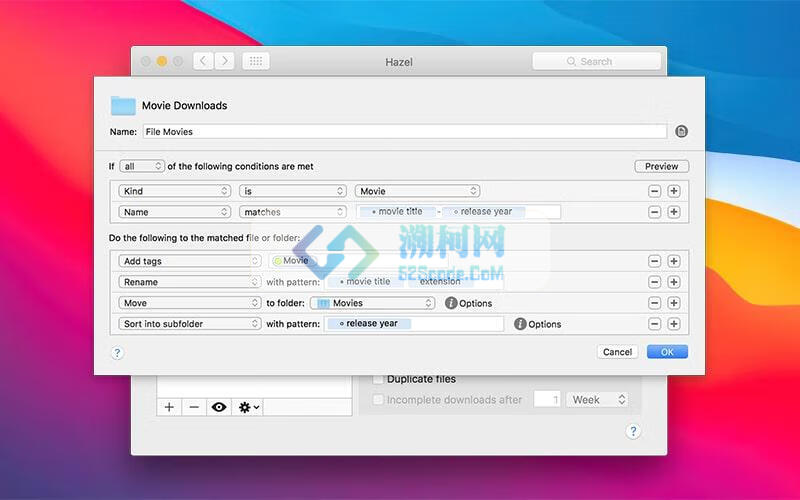This screenshot has height=500, width=800.
Task: Open the gear actions menu below rules list
Action: [x=248, y=407]
